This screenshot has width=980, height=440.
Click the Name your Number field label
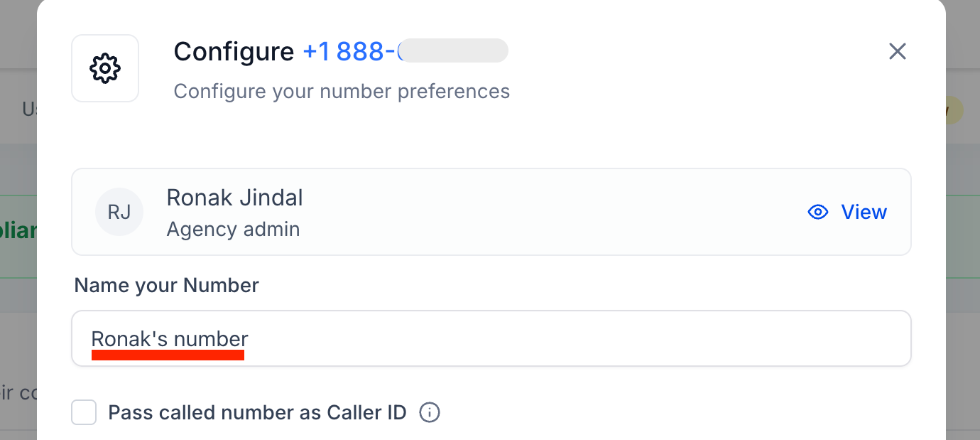click(x=166, y=285)
